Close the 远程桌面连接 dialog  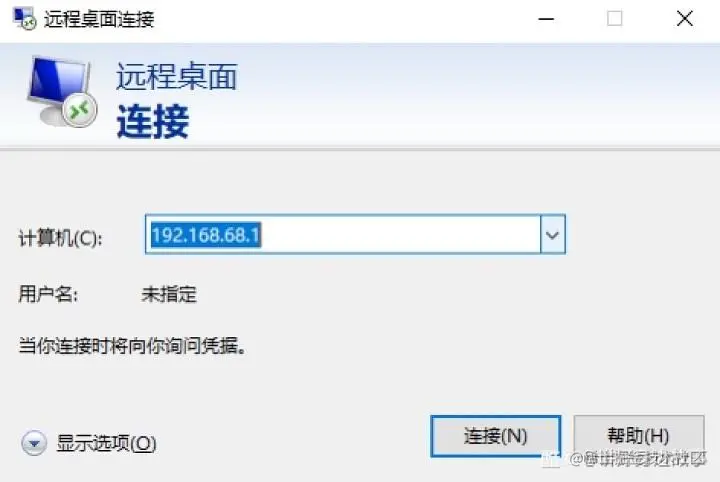[x=685, y=19]
